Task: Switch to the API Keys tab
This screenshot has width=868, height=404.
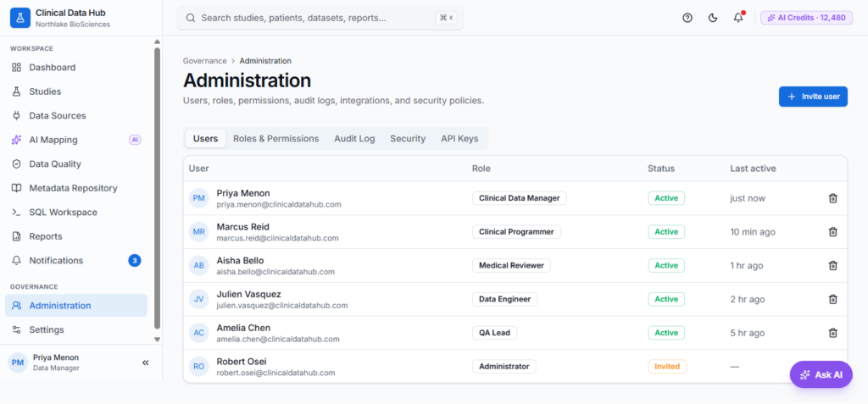Action: click(x=459, y=138)
